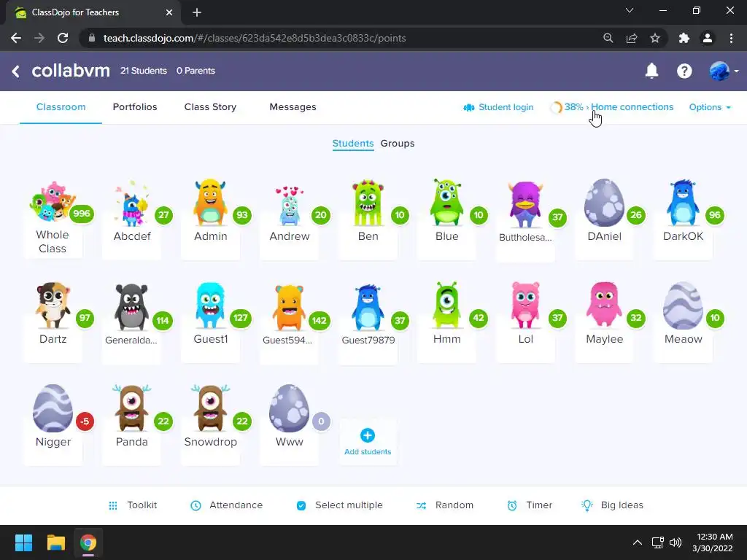Open the notifications bell

(651, 71)
